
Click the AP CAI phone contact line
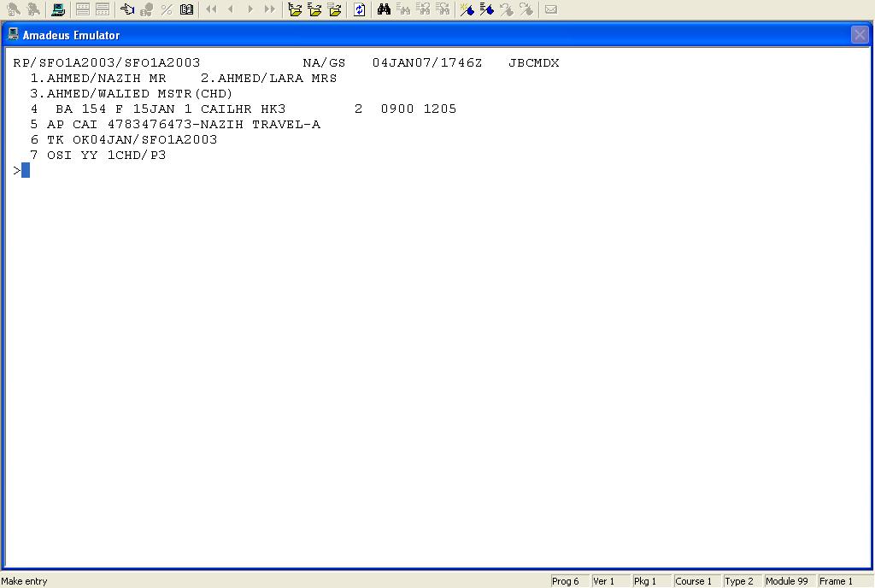tap(175, 124)
